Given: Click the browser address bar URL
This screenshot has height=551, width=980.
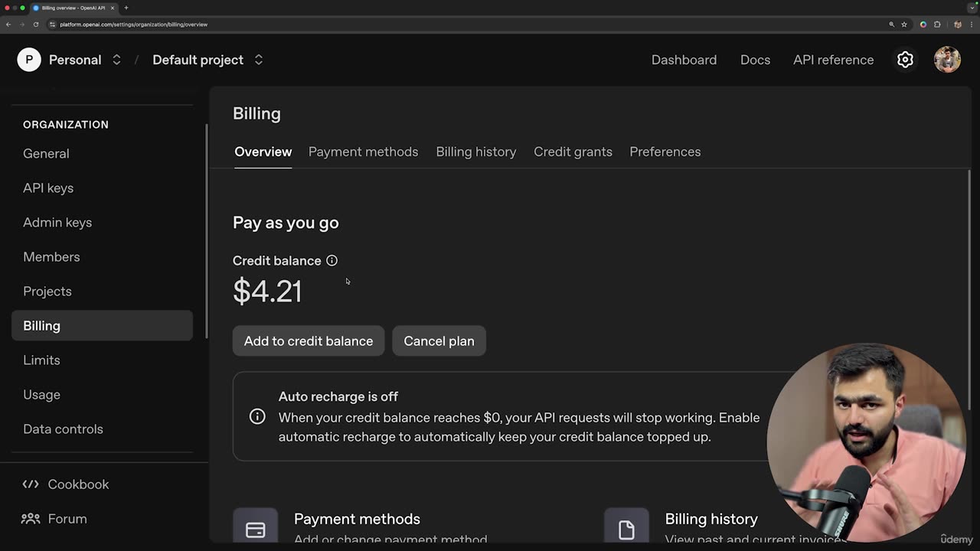Looking at the screenshot, I should point(134,24).
